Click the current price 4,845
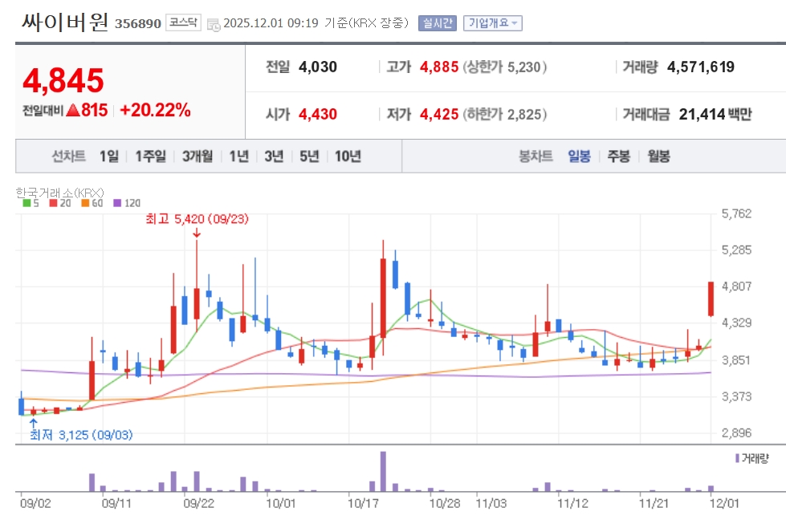786x532 pixels. coord(63,81)
